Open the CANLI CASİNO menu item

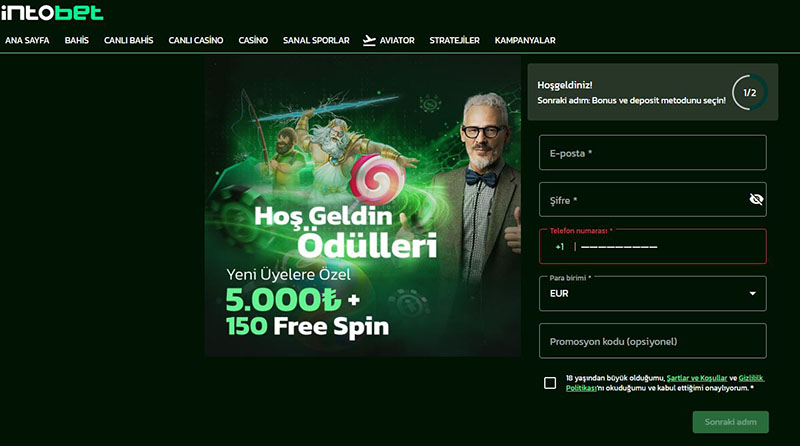(x=196, y=40)
